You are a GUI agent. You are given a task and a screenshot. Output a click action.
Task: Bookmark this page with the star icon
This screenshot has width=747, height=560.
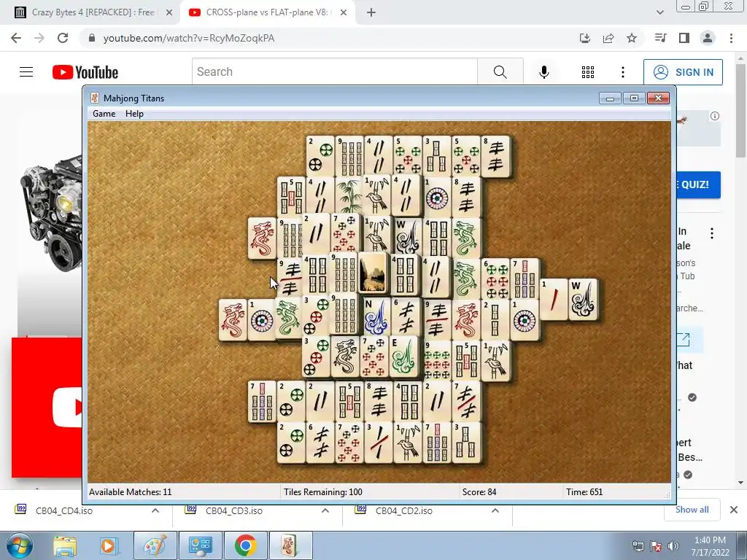632,38
